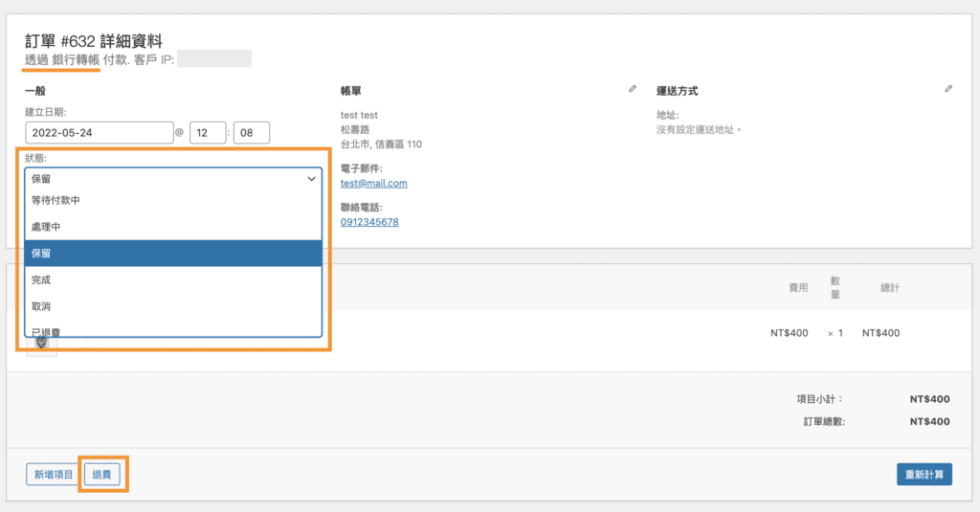Edit shipping details with pencil icon
Viewport: 980px width, 512px height.
coord(948,89)
